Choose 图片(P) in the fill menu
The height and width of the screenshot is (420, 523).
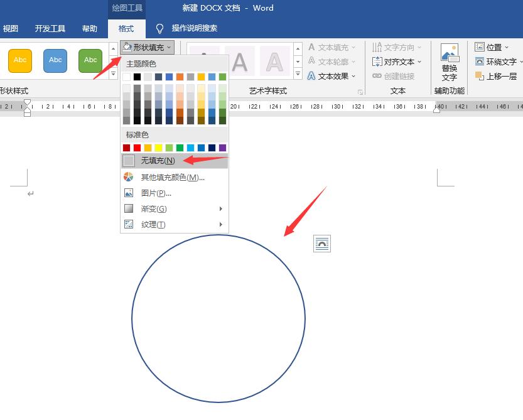point(156,193)
